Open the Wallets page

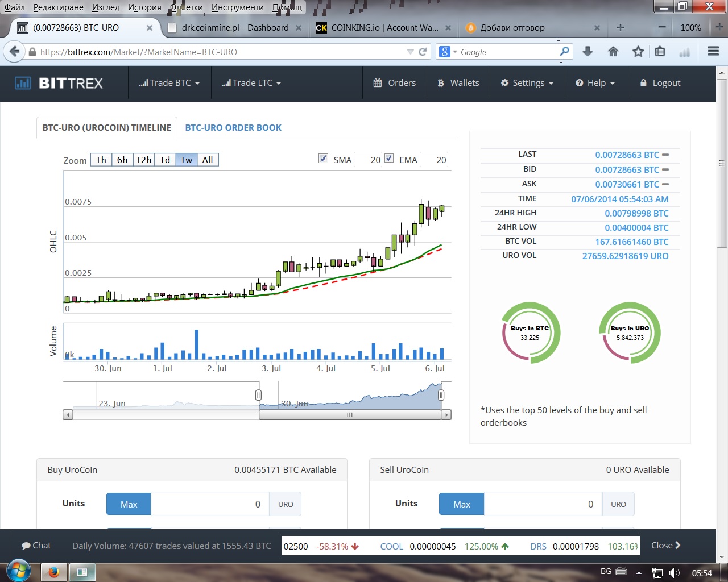tap(458, 83)
